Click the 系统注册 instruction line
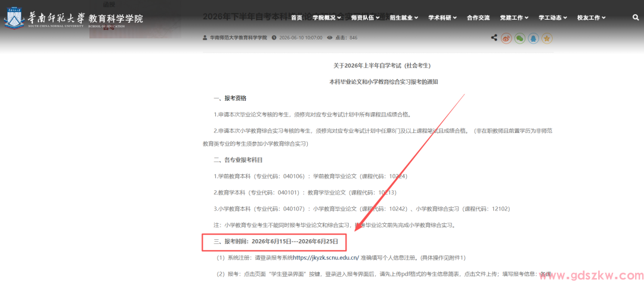 point(340,258)
